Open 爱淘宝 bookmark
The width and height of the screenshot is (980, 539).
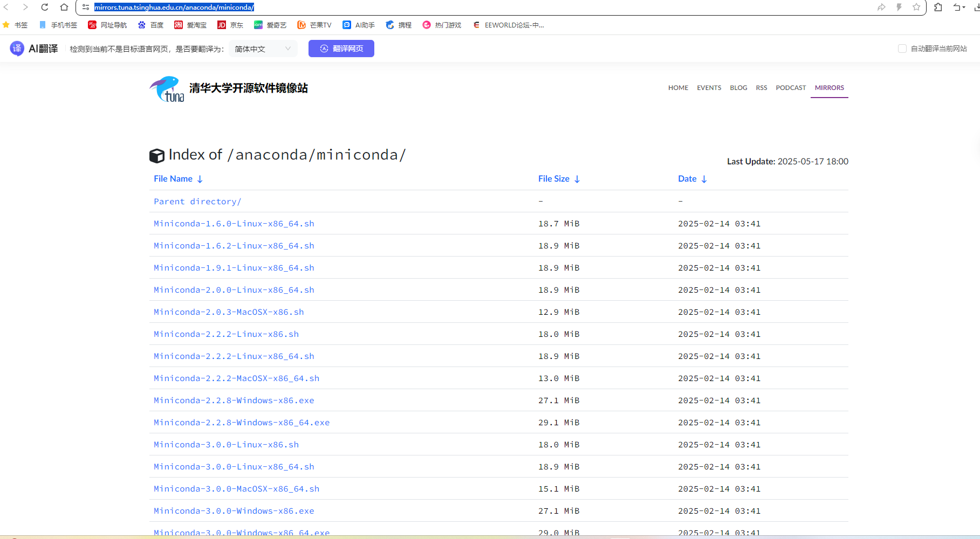point(190,25)
